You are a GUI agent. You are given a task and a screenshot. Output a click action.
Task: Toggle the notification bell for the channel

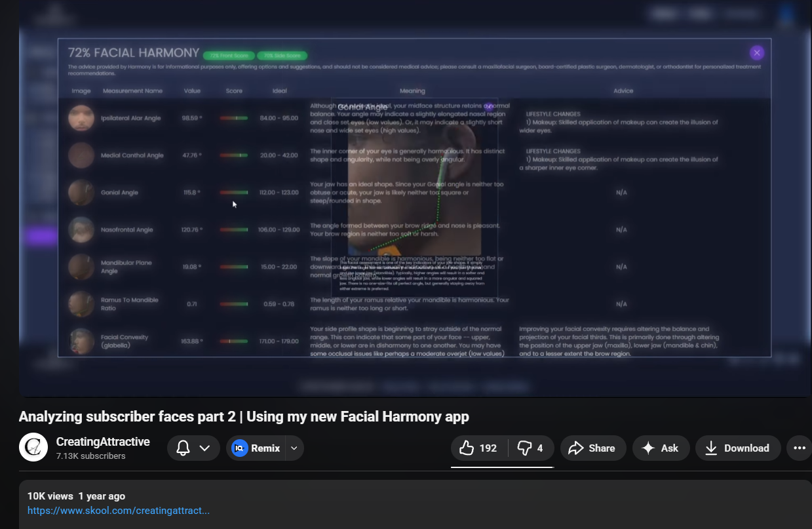[184, 448]
